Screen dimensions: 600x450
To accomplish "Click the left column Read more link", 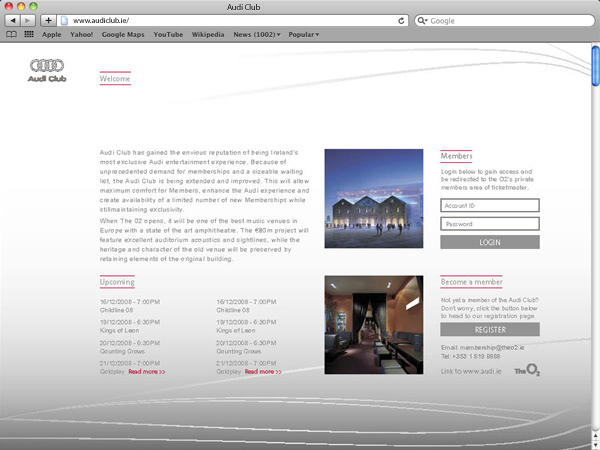I will coord(147,372).
